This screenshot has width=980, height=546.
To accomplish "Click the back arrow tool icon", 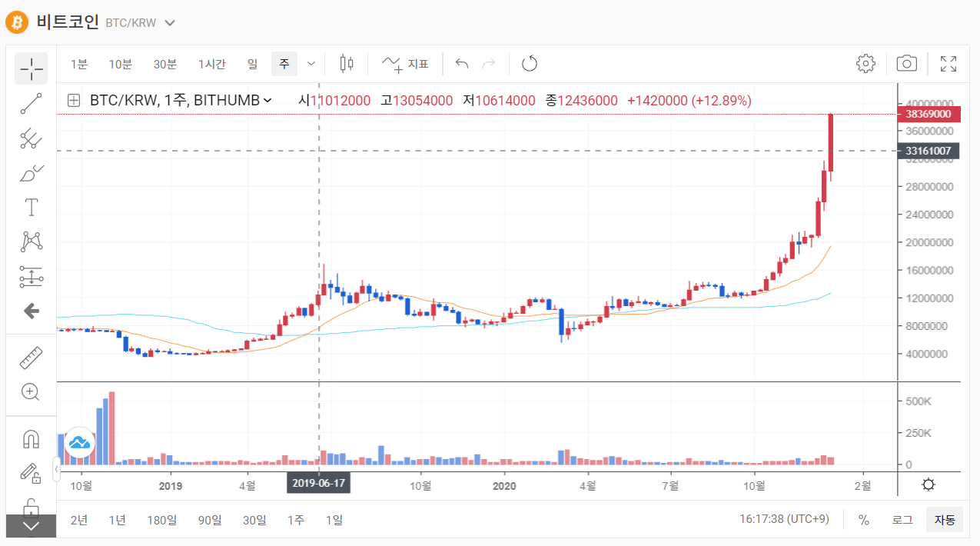I will coord(31,311).
